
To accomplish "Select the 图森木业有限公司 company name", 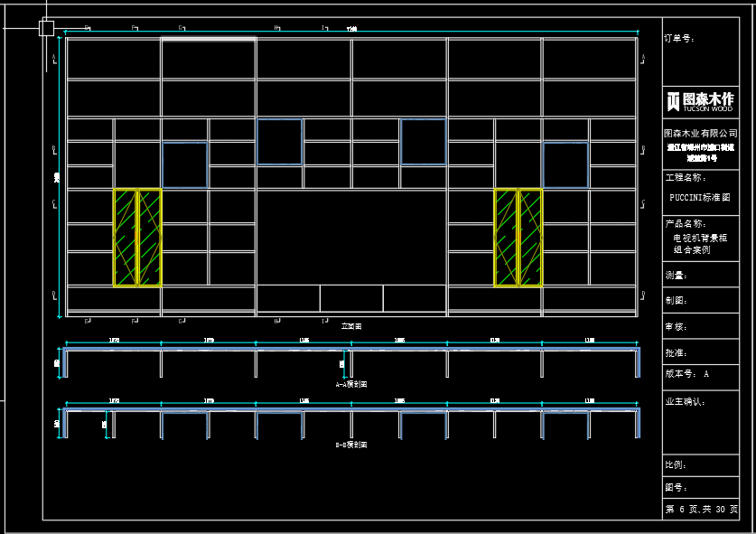I will click(701, 133).
